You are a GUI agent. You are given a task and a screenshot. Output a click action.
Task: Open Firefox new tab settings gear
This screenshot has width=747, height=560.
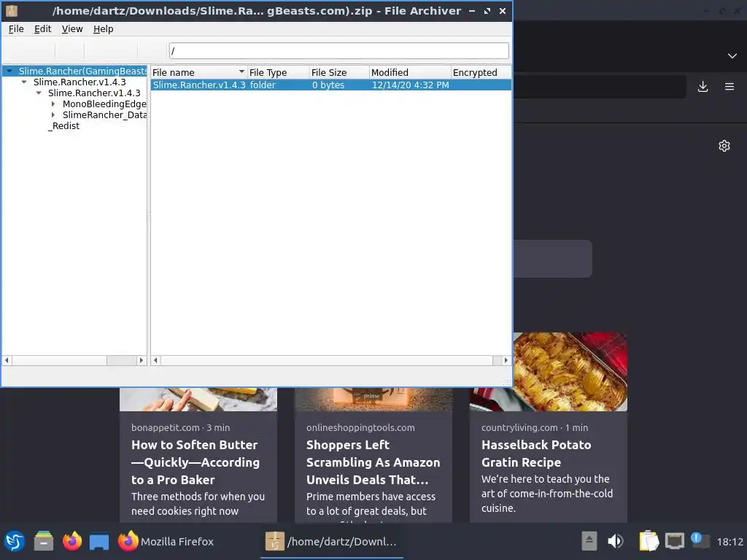click(724, 146)
